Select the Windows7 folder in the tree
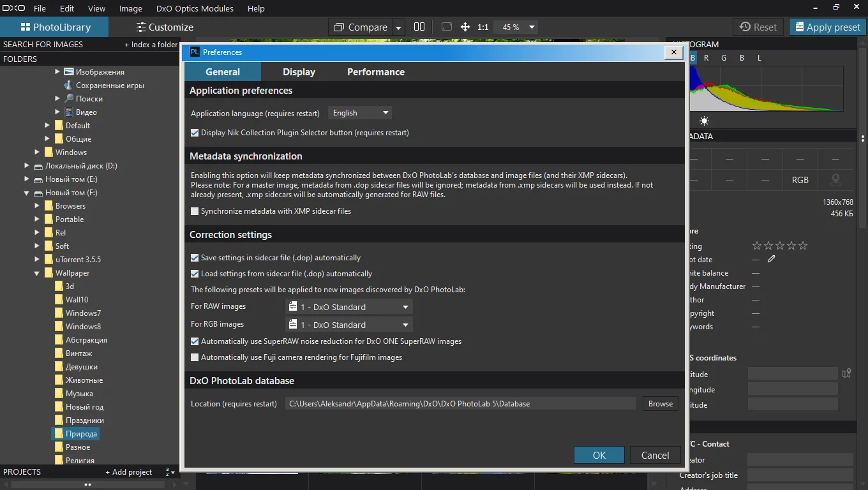The image size is (868, 490). click(x=83, y=313)
